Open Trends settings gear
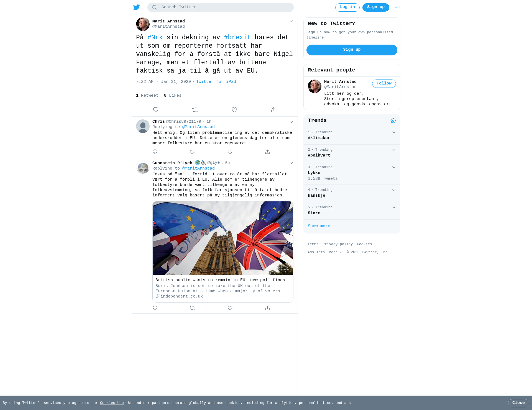This screenshot has height=410, width=532. click(393, 121)
